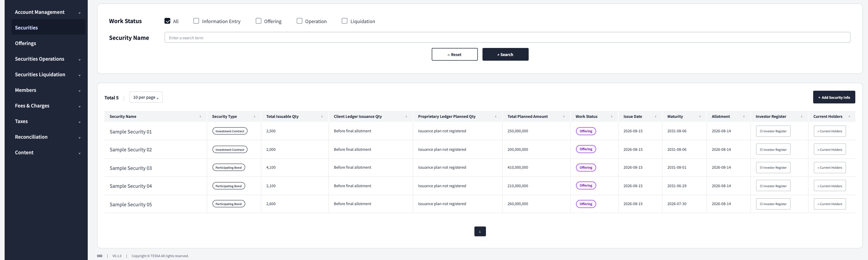Select Sample Security 04 name cell
The width and height of the screenshot is (868, 260).
click(155, 186)
